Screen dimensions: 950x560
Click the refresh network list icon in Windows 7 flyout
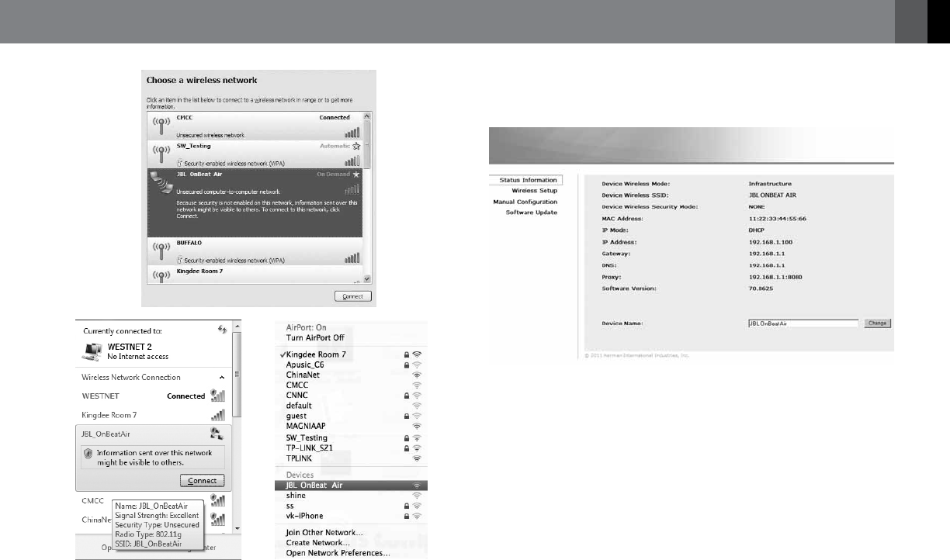pos(224,330)
